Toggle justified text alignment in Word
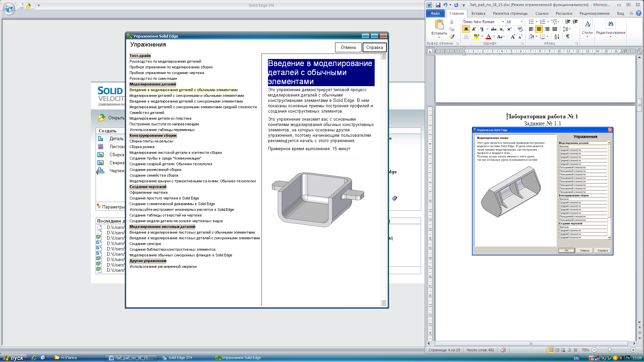 pyautogui.click(x=555, y=29)
